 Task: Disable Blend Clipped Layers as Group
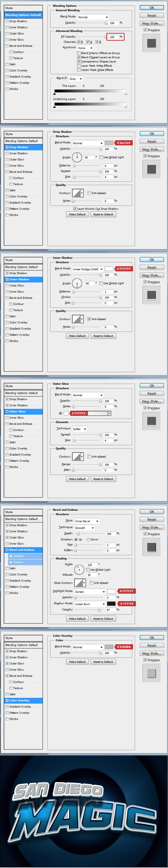pos(79,57)
